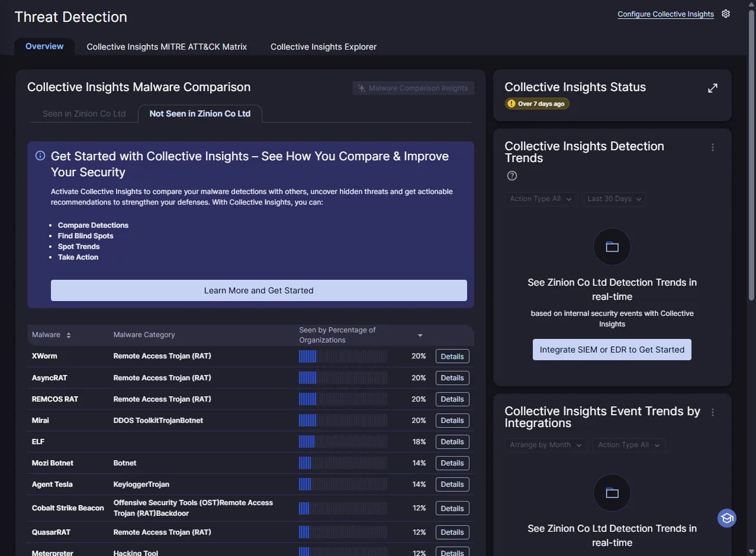
Task: Open Details for Mirai
Action: (452, 421)
